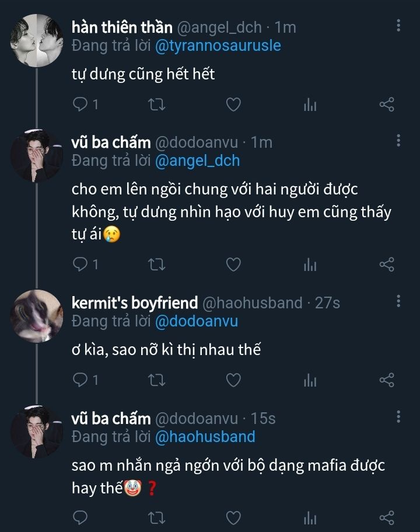Like the last tweet about mafia
This screenshot has width=420, height=532.
[x=233, y=517]
